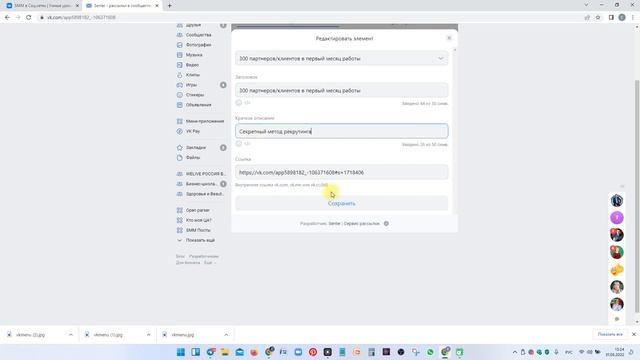Screen dimensions: 640x360
Task: Focus the Краткое описание input field
Action: [x=342, y=131]
